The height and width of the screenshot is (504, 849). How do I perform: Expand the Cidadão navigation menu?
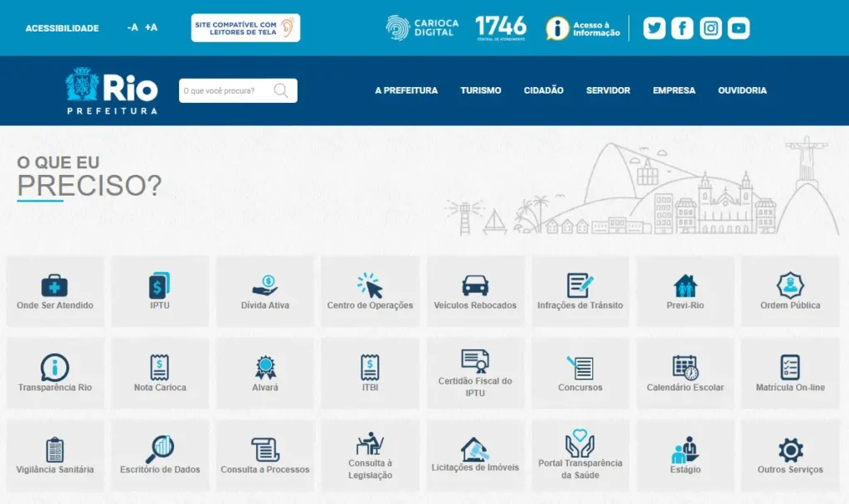tap(543, 90)
